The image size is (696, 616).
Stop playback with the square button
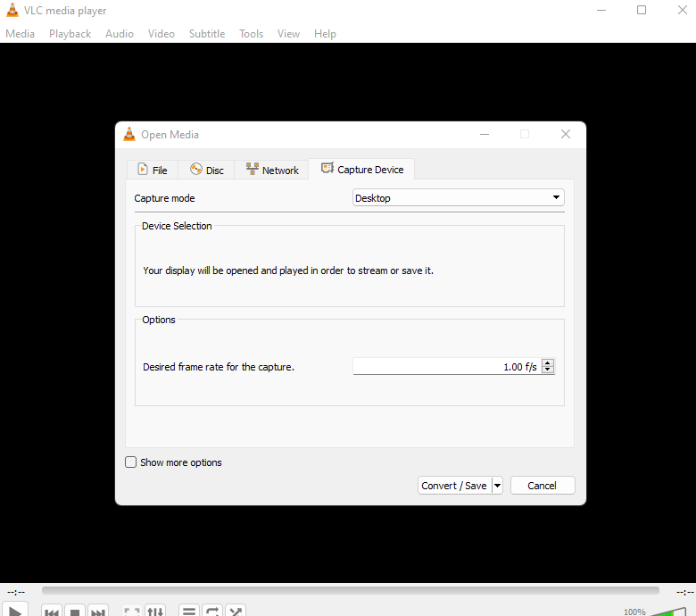75,612
